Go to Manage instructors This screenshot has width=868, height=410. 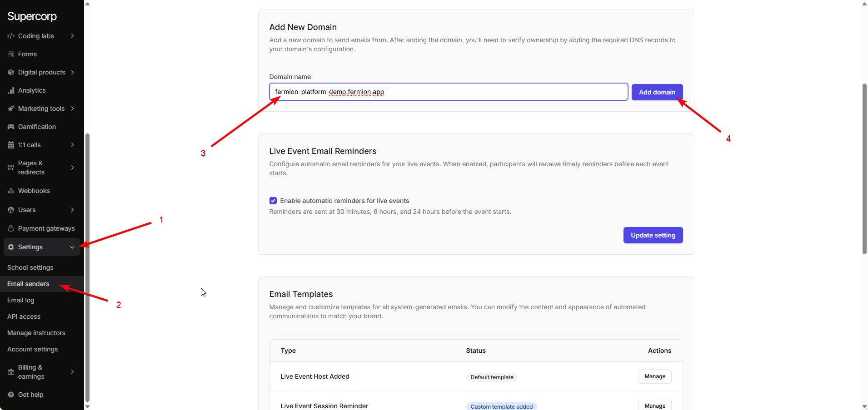coord(36,333)
